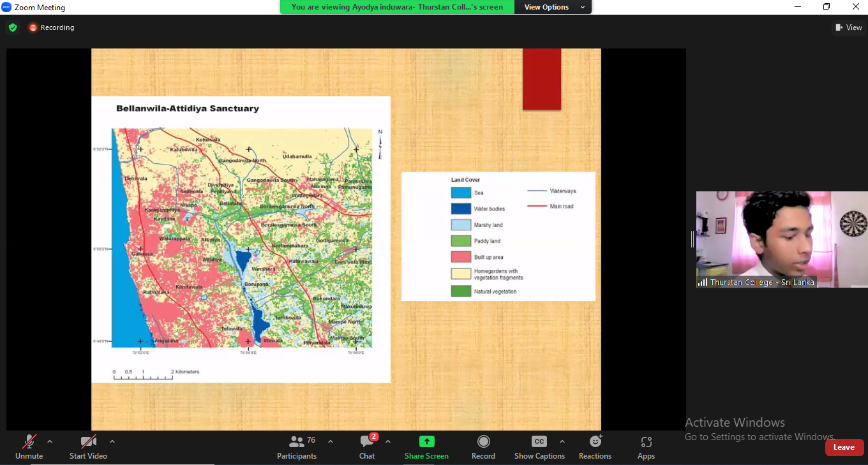Click the 'Main road' legend label
The image size is (868, 465).
coord(562,206)
